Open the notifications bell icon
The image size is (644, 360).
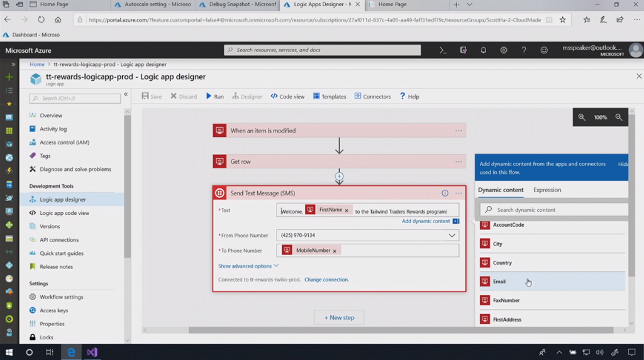click(x=484, y=50)
